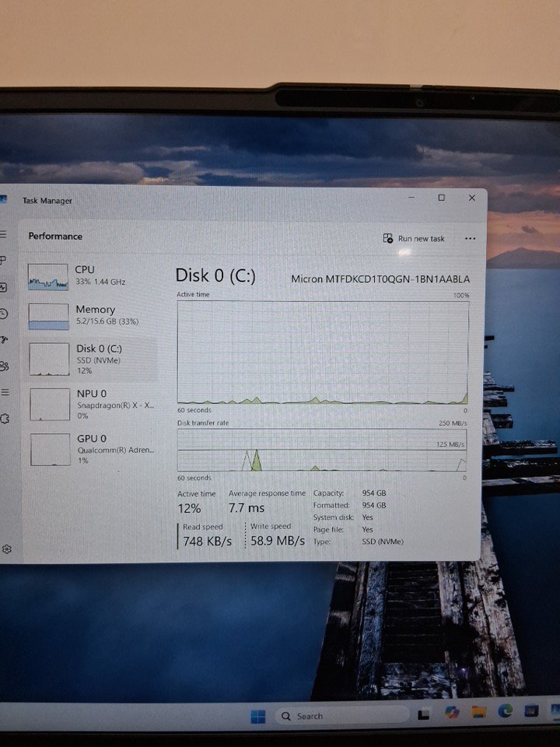Select CPU in the performance list
The width and height of the screenshot is (560, 747).
coord(90,276)
